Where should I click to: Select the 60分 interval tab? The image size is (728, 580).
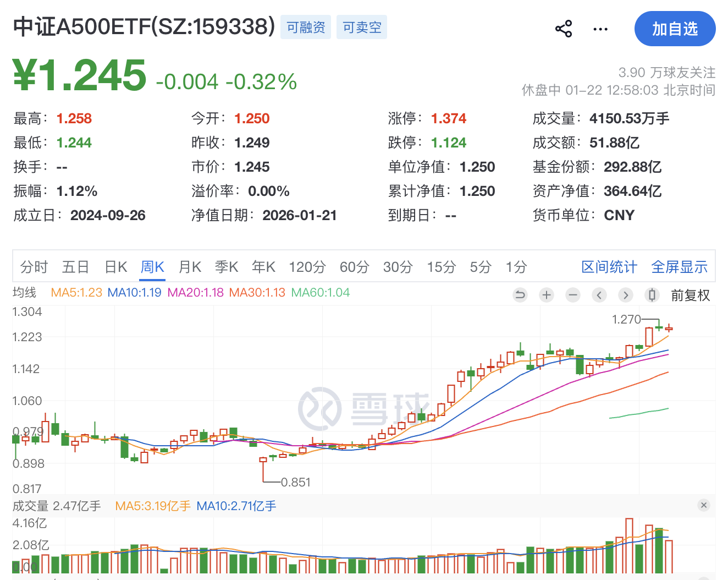click(354, 267)
